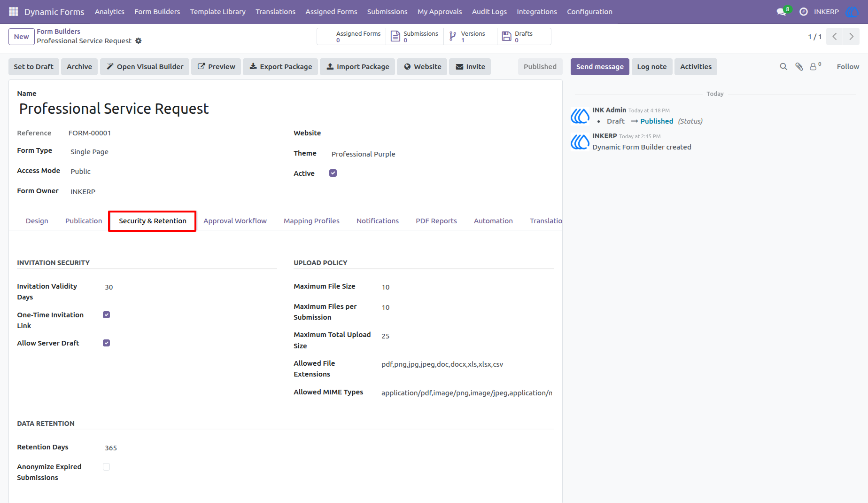Toggle One-Time Invitation Link checkbox
868x503 pixels.
(x=107, y=315)
